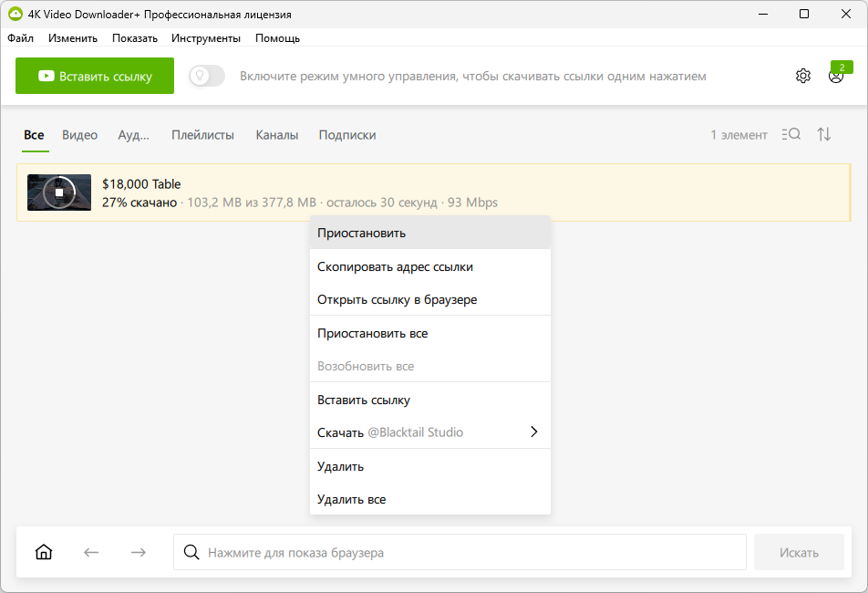Click the browser search input field
This screenshot has height=593, width=868.
460,552
